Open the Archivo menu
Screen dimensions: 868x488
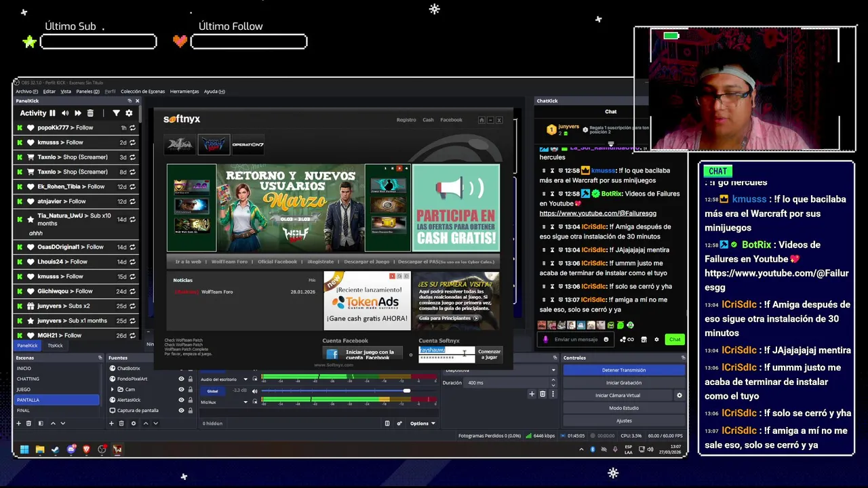(x=26, y=91)
